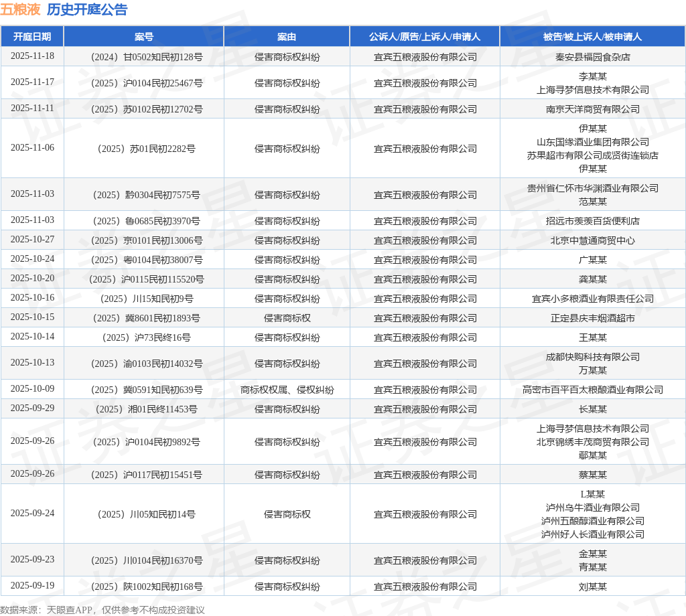Click case number (2025)川0104民初16370号
The image size is (686, 616).
click(x=147, y=560)
